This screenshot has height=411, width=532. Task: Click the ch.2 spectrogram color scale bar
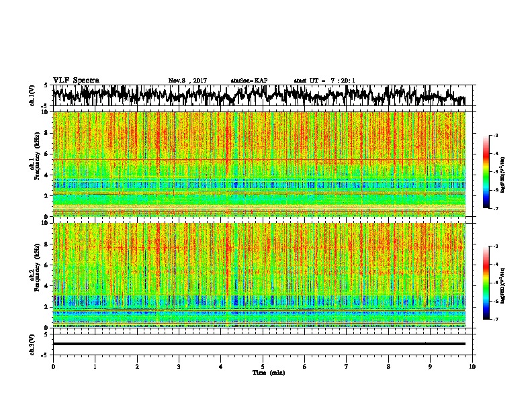[486, 283]
